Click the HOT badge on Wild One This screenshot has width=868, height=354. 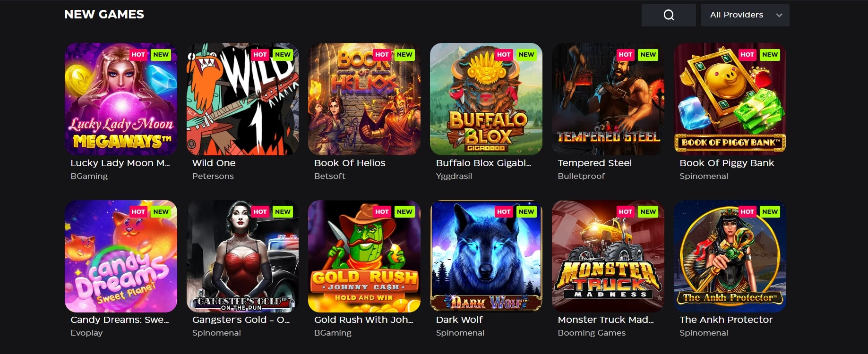pos(260,55)
